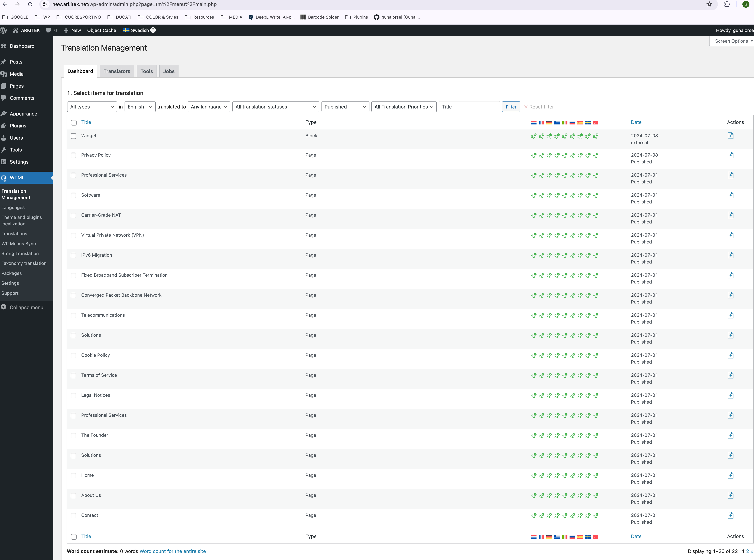
Task: Tick the checkbox for IPv6 Migration
Action: [74, 256]
